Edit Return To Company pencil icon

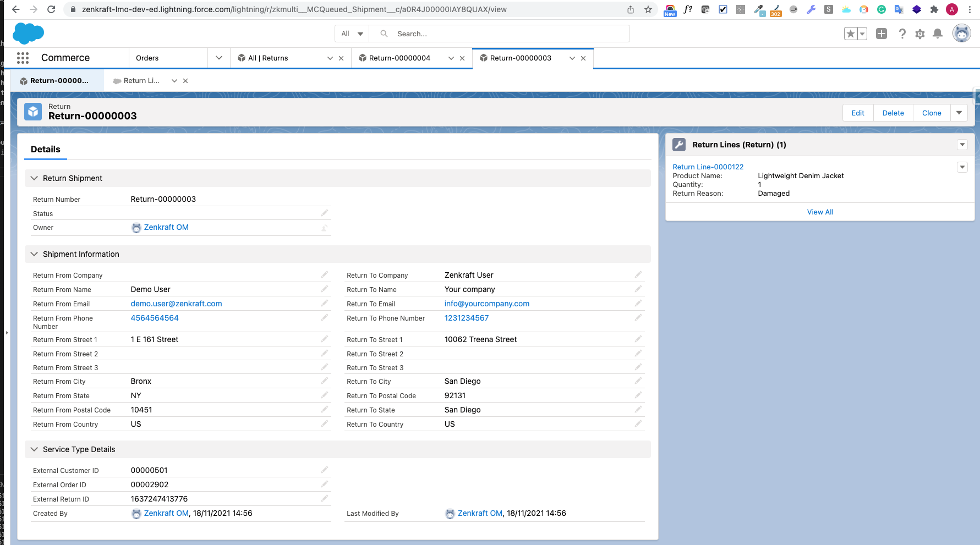click(x=638, y=274)
